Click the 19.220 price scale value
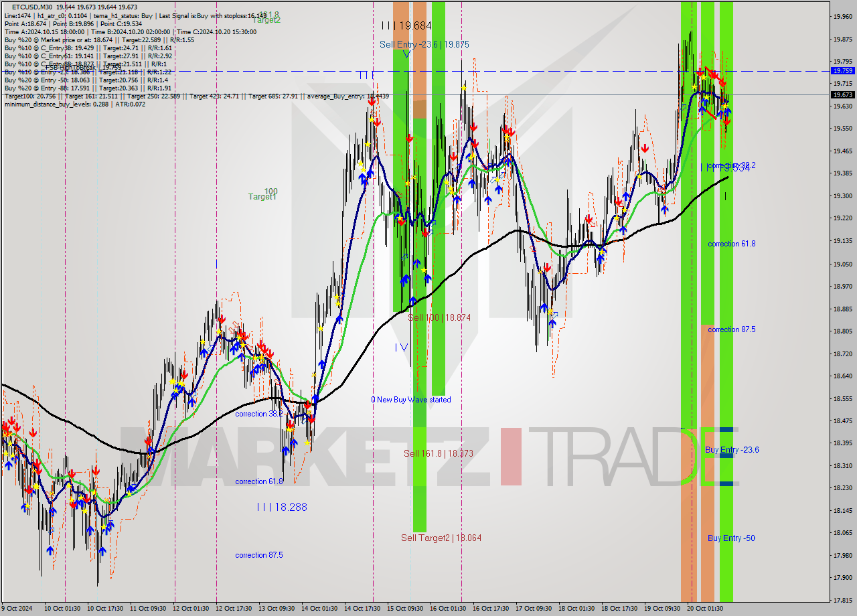 point(842,218)
